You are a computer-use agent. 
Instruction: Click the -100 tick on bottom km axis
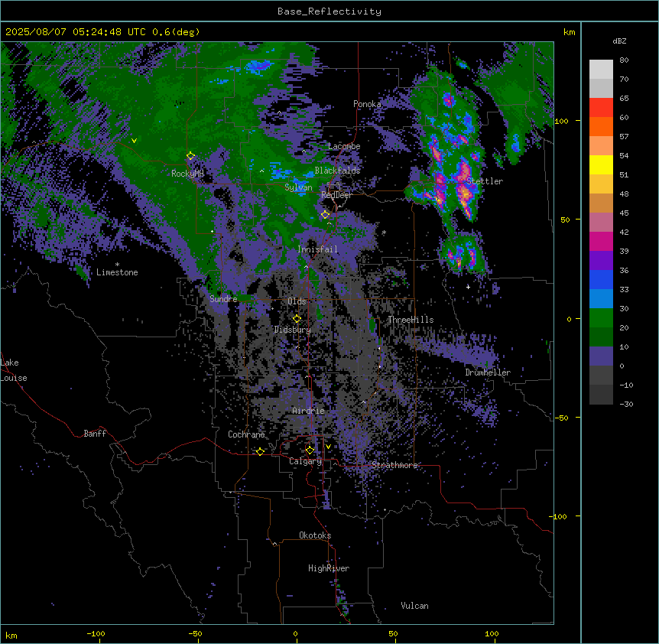coord(96,633)
